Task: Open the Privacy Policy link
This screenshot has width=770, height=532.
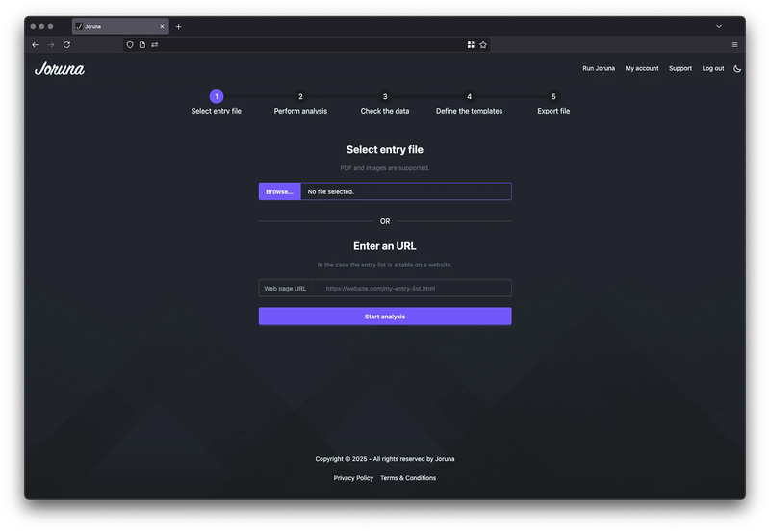Action: [x=353, y=478]
